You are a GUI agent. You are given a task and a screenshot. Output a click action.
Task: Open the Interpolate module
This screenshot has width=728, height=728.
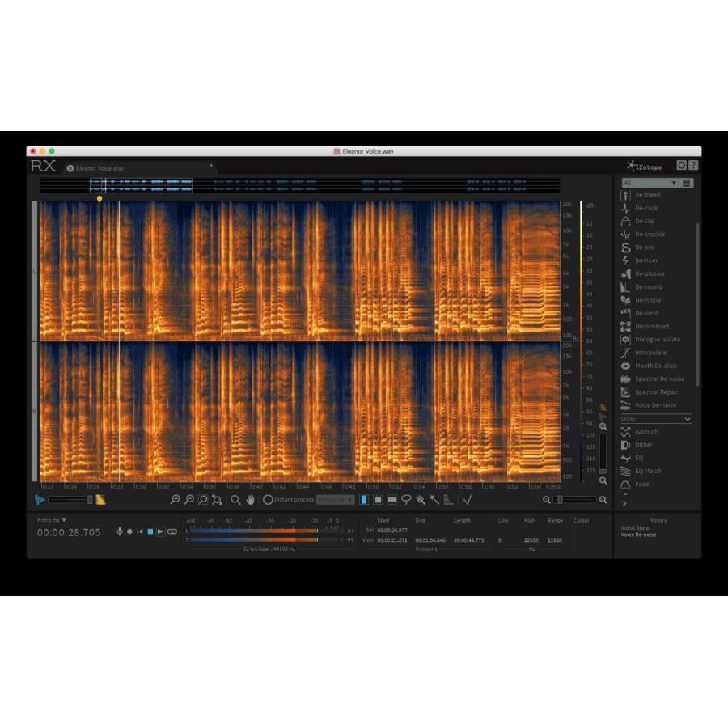(644, 353)
